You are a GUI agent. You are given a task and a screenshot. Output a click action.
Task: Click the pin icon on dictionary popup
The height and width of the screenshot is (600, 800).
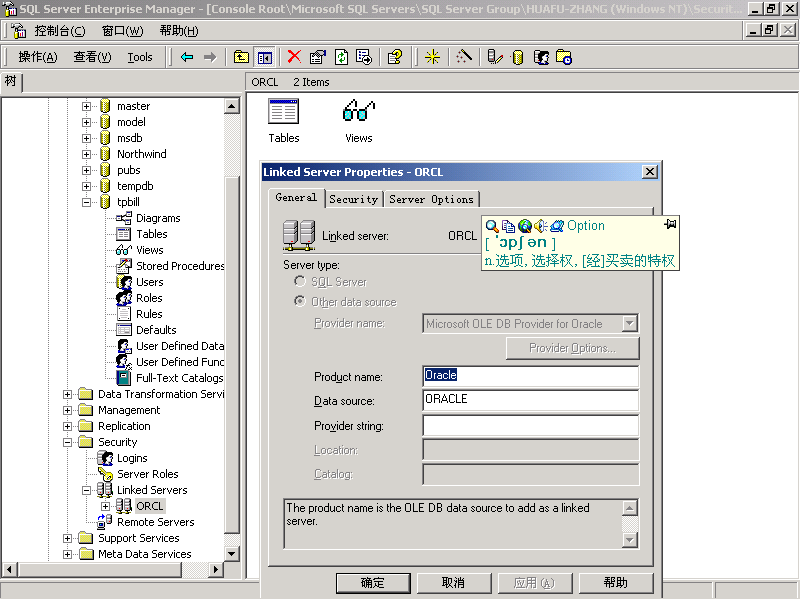point(670,224)
